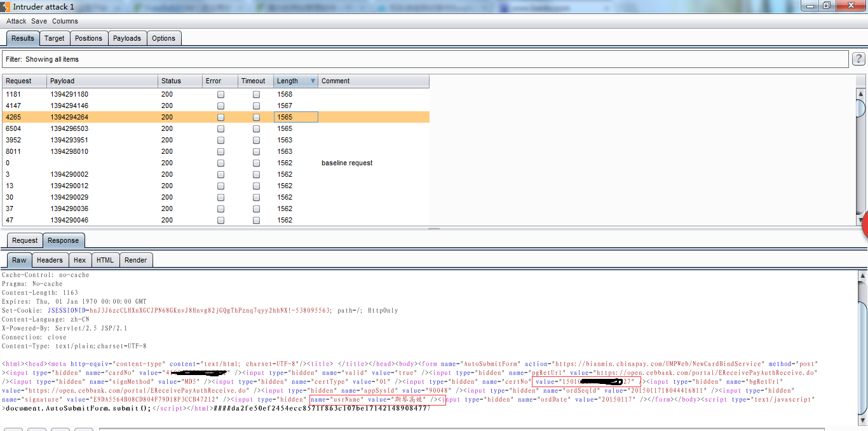
Task: Switch to the Target tab
Action: (x=55, y=38)
